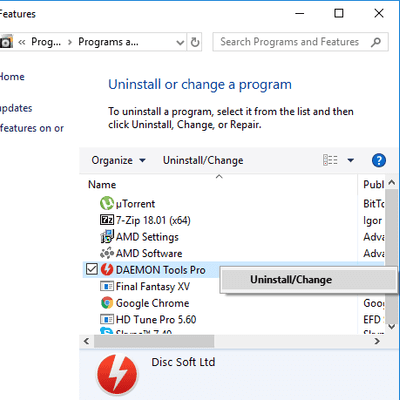Viewport: 400px width, 400px height.
Task: Click the HD Tune Pro 5.60 icon
Action: (107, 319)
